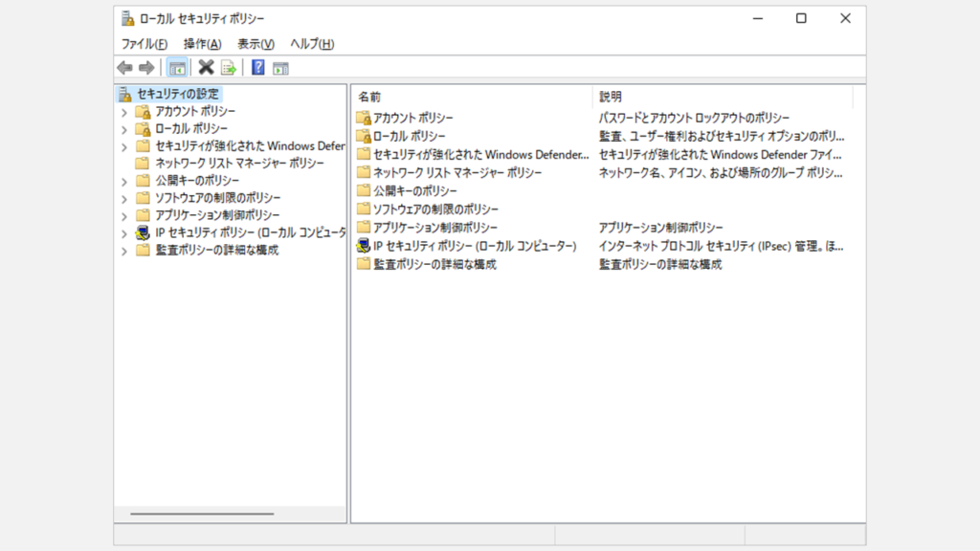This screenshot has width=980, height=551.
Task: Expand 監査ポリシーの詳細な構成 tree node
Action: (x=123, y=251)
